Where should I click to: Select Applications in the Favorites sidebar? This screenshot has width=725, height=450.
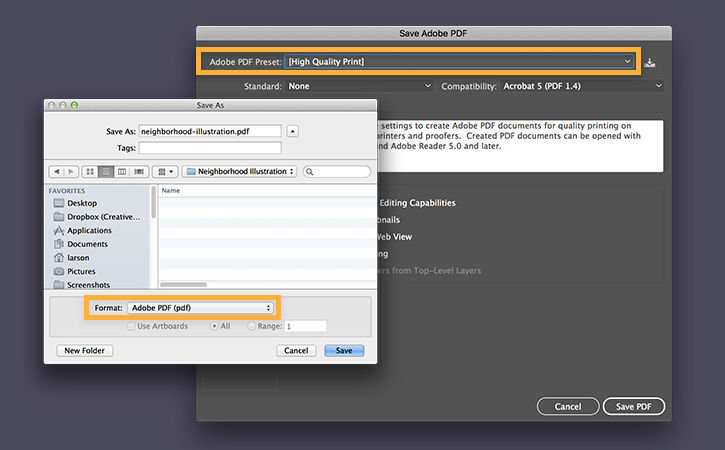89,230
